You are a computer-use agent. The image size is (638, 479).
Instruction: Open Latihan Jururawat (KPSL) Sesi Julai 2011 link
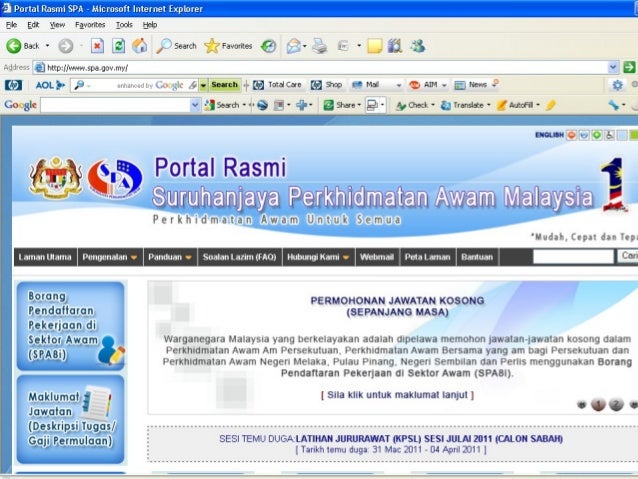click(429, 439)
